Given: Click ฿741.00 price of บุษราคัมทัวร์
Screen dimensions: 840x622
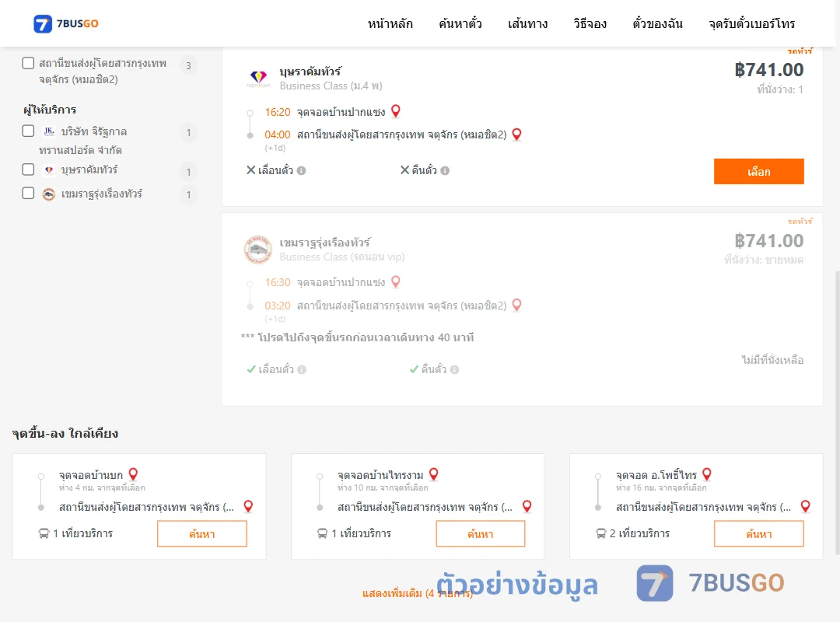Looking at the screenshot, I should [x=768, y=70].
